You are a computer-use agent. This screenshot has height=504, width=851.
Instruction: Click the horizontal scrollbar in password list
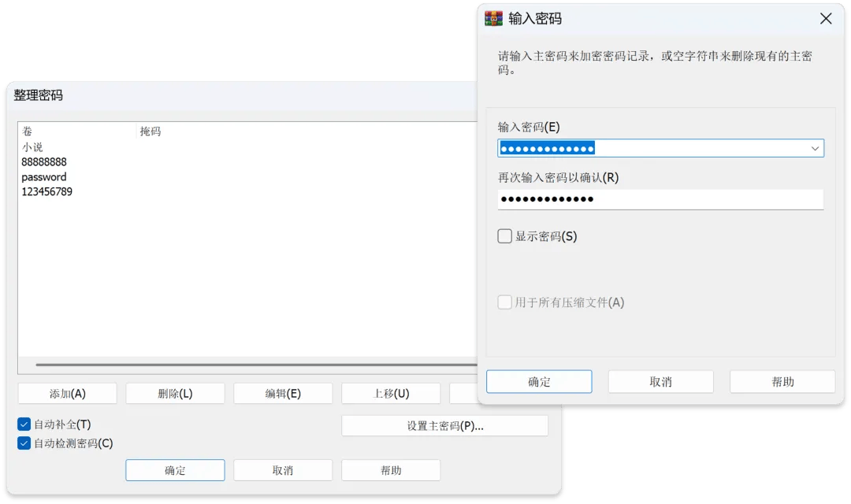tap(252, 365)
